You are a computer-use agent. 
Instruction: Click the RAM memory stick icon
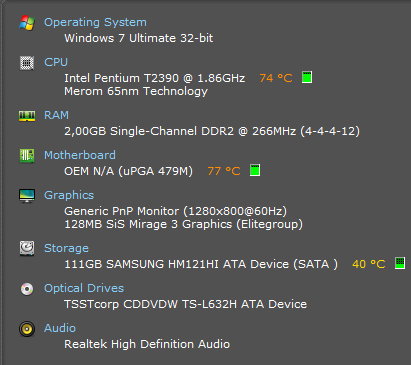(x=27, y=116)
